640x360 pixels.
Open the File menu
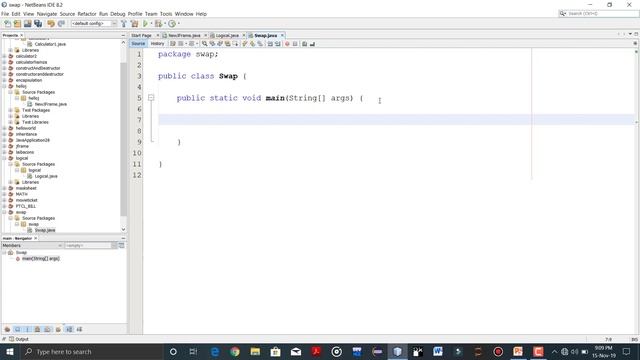point(5,14)
